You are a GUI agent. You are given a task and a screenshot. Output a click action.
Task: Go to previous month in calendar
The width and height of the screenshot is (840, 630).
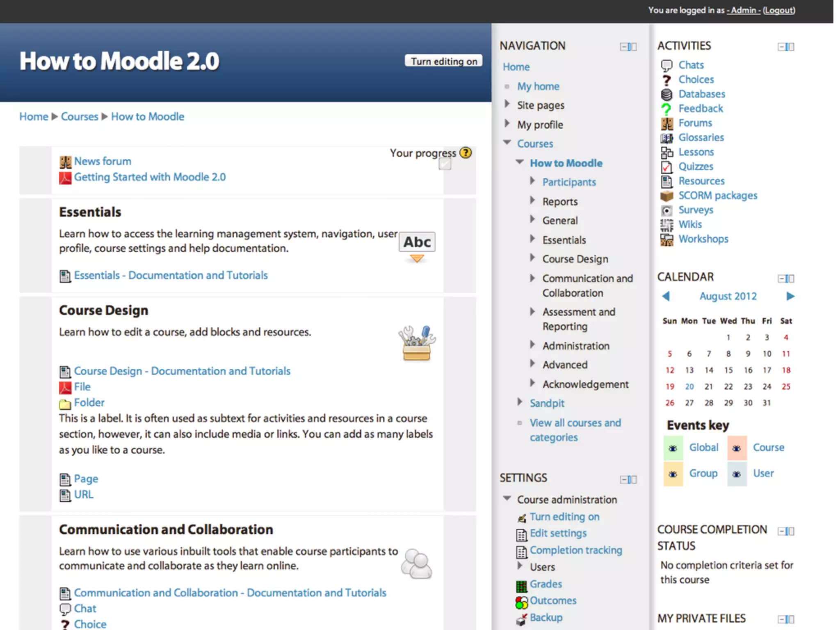(666, 296)
